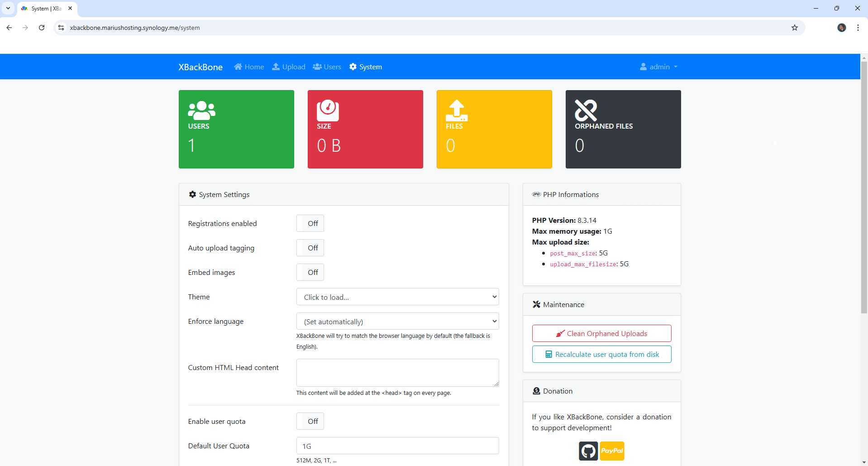Select the System | XBackBone browser tab

pos(47,9)
